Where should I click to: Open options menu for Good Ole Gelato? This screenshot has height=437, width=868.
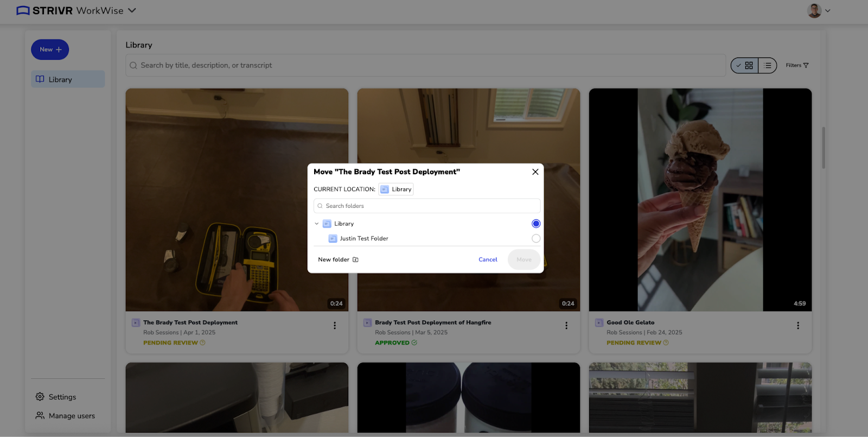pyautogui.click(x=798, y=326)
